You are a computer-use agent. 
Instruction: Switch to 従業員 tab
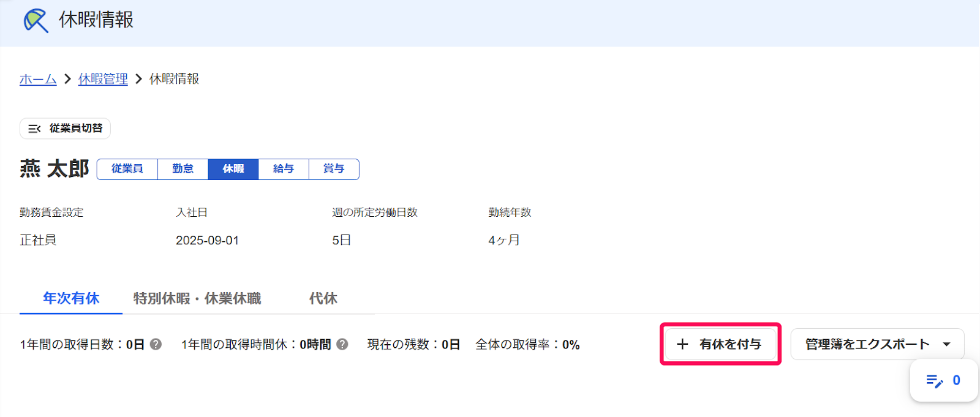pyautogui.click(x=127, y=169)
